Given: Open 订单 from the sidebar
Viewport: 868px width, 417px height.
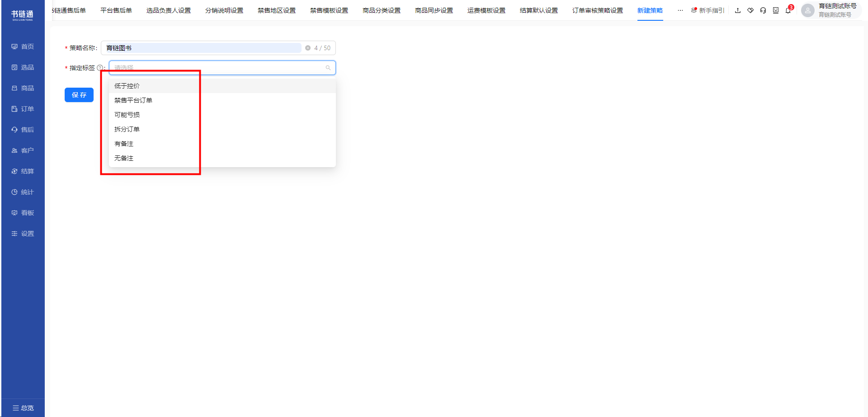Looking at the screenshot, I should click(x=23, y=109).
